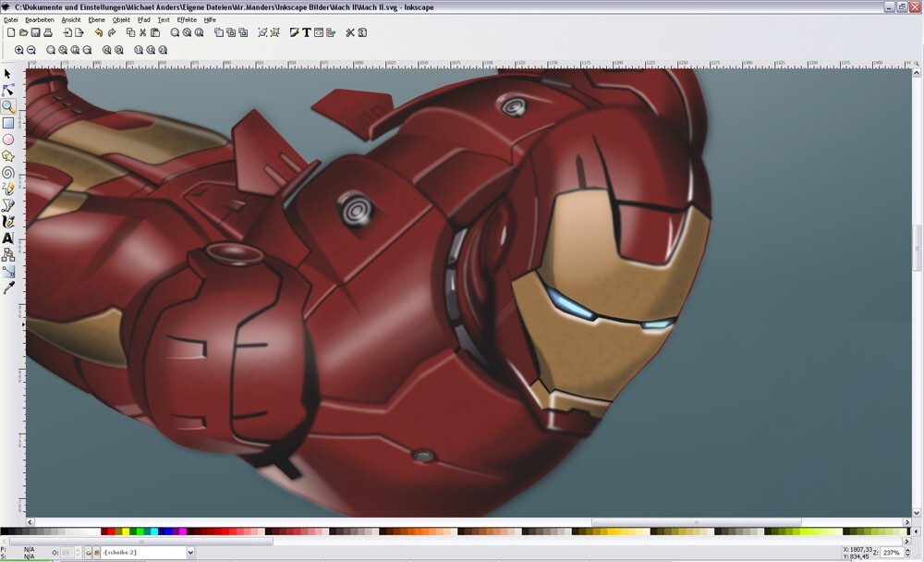
Task: Click the zoom percentage field 237%
Action: pos(892,553)
